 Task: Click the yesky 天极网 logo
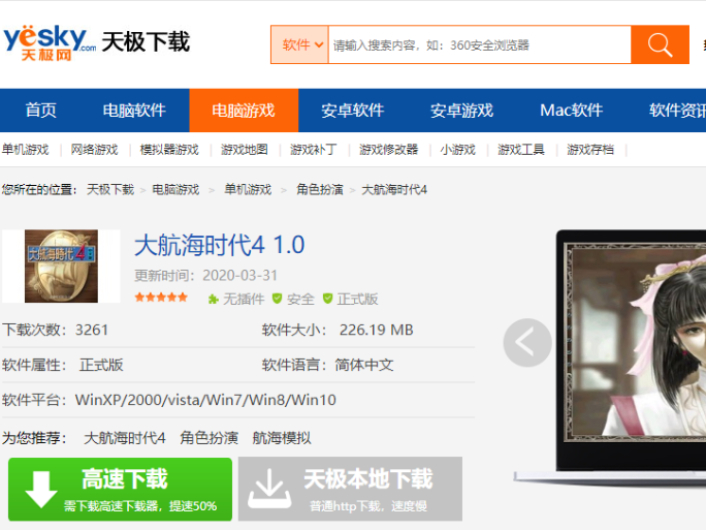[50, 43]
